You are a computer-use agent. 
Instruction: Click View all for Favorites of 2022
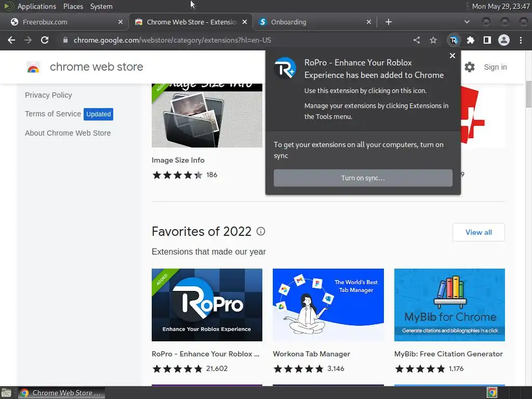click(478, 232)
